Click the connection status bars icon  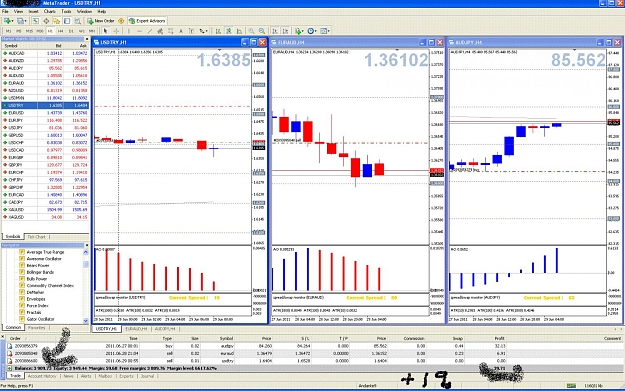click(x=572, y=385)
